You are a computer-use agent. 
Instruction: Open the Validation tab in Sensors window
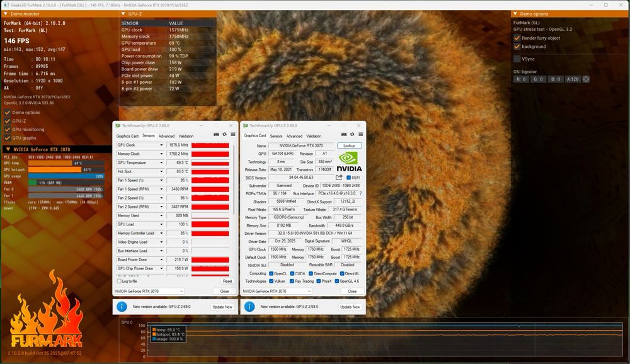[x=186, y=136]
